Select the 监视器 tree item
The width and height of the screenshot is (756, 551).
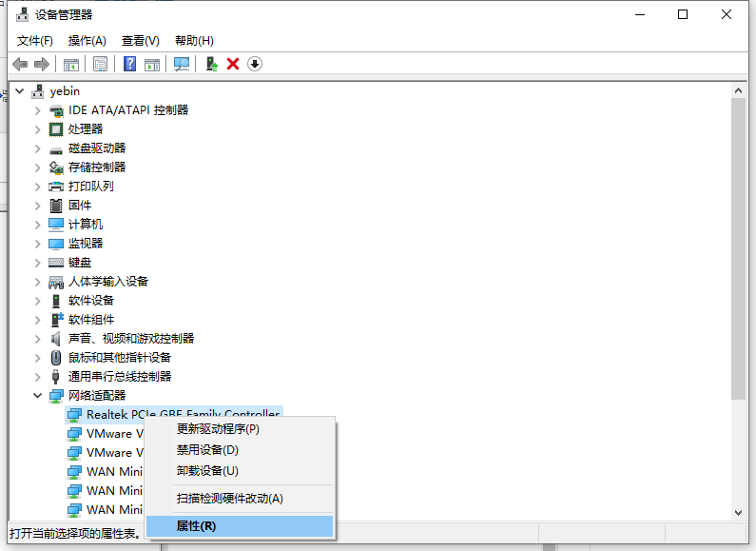(x=86, y=244)
